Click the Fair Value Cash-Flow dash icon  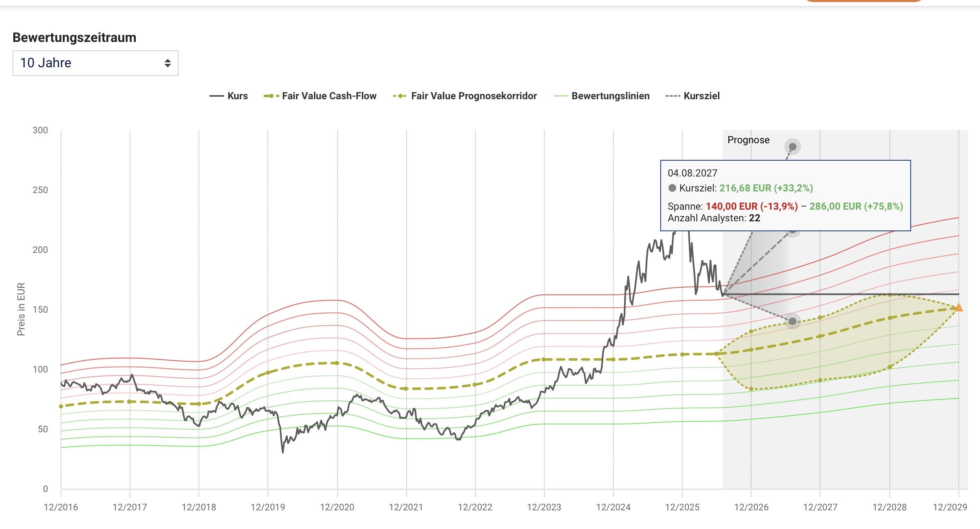coord(271,96)
